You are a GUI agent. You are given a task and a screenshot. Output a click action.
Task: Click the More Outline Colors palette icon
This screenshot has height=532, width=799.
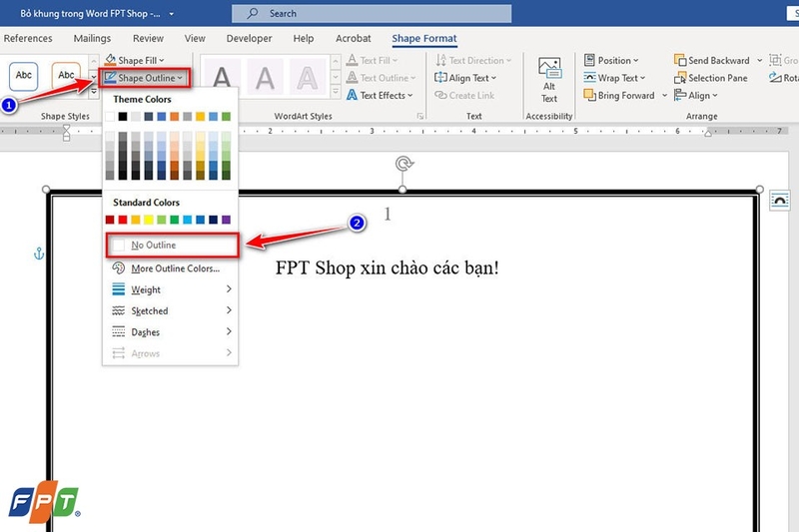[x=118, y=267]
